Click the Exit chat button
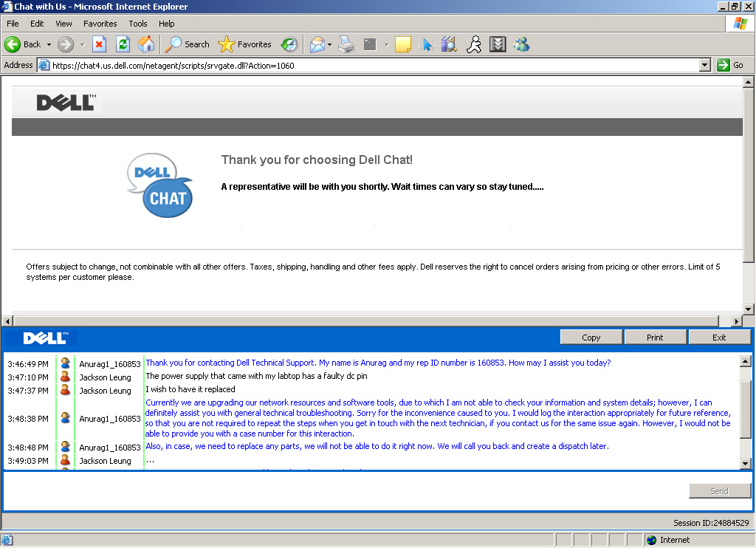The image size is (756, 548). (719, 338)
